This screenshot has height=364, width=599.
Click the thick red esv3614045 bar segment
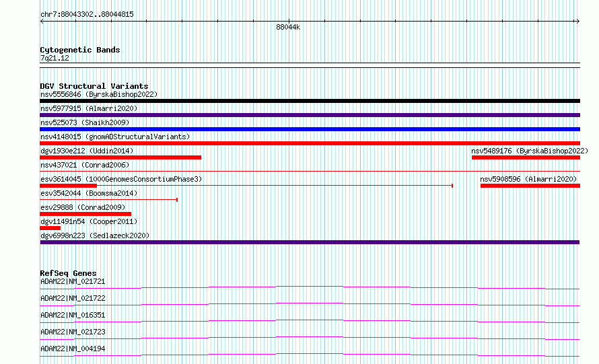tap(69, 186)
